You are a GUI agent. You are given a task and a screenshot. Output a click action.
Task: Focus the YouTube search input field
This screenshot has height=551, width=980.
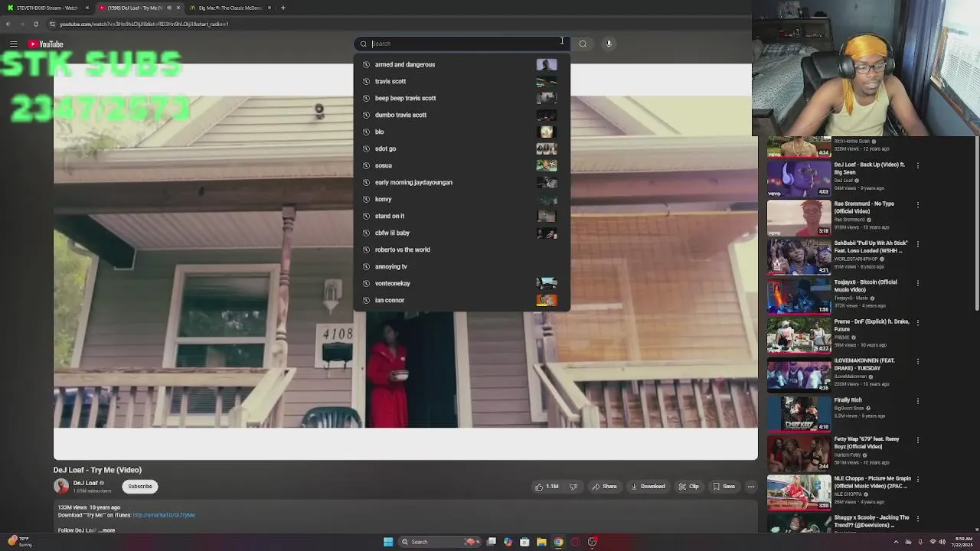click(463, 44)
